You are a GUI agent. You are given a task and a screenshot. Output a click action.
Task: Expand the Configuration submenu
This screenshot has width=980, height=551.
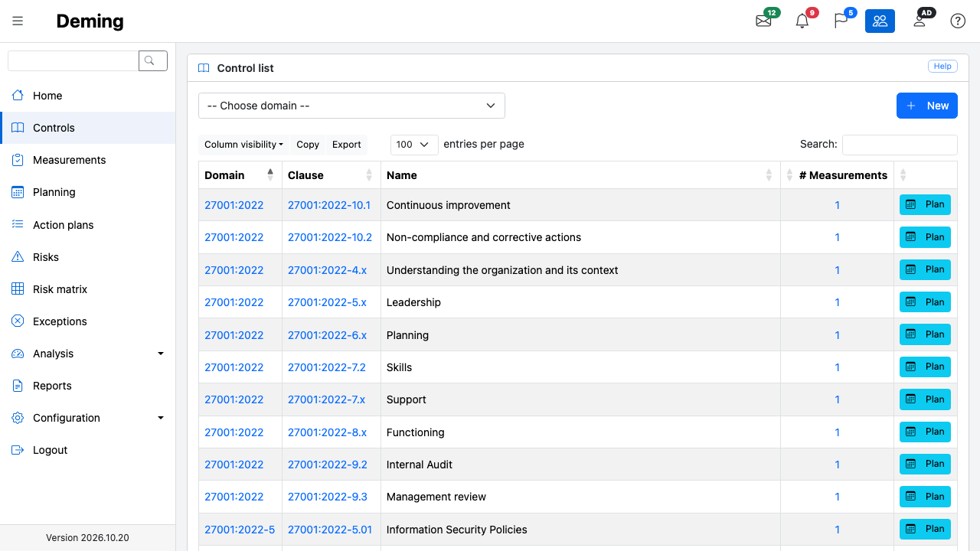point(88,418)
